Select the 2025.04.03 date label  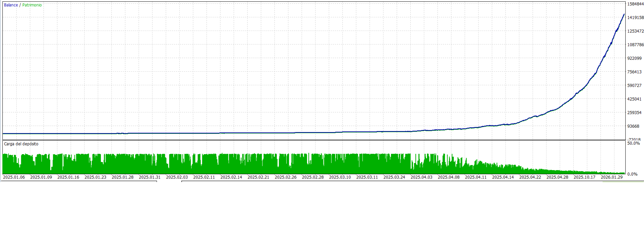pyautogui.click(x=422, y=177)
